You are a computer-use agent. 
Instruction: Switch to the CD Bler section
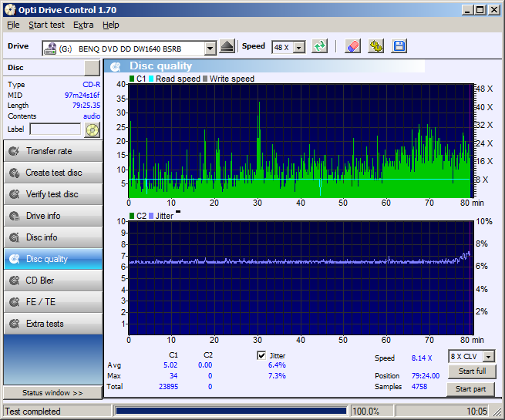(53, 281)
